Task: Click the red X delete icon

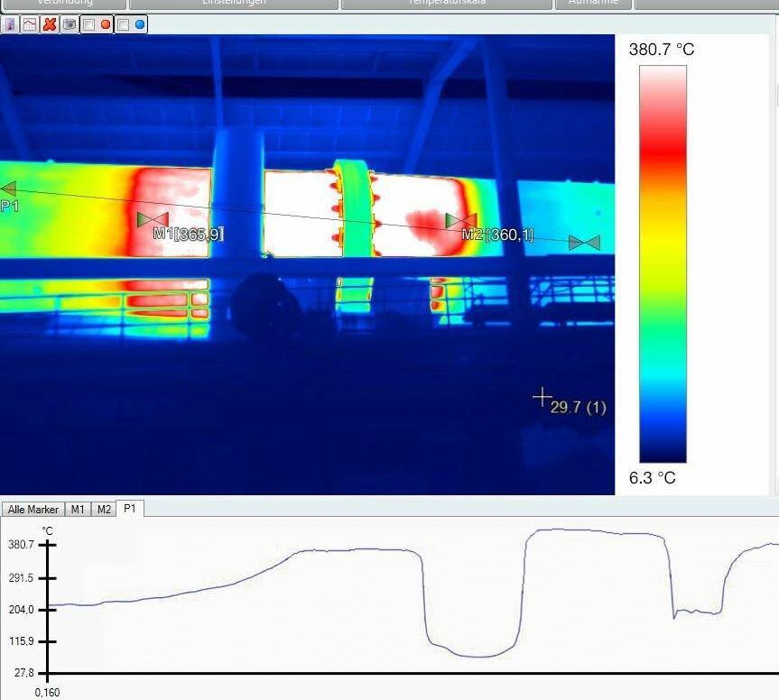Action: pos(50,24)
